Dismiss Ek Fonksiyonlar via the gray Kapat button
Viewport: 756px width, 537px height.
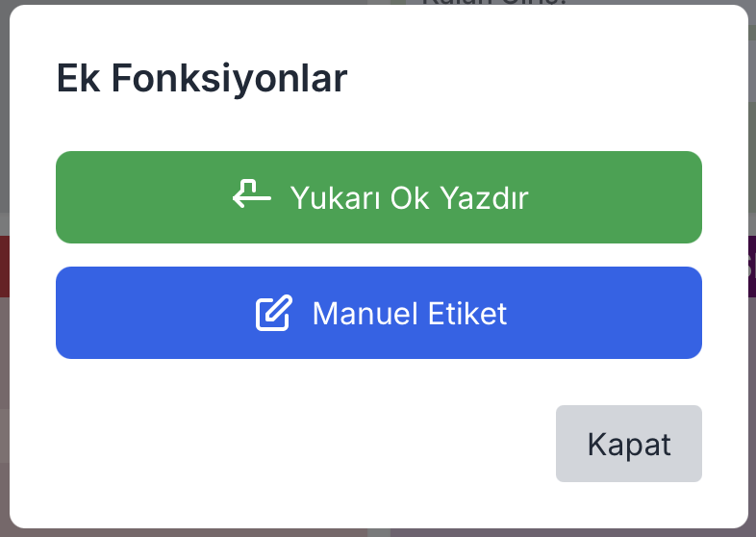(629, 444)
